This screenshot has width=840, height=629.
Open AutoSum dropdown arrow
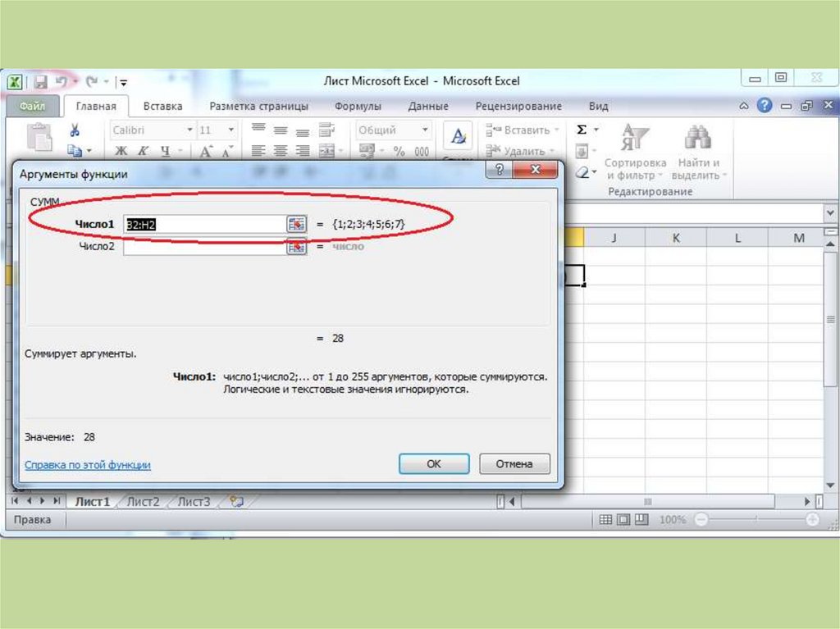[x=596, y=130]
